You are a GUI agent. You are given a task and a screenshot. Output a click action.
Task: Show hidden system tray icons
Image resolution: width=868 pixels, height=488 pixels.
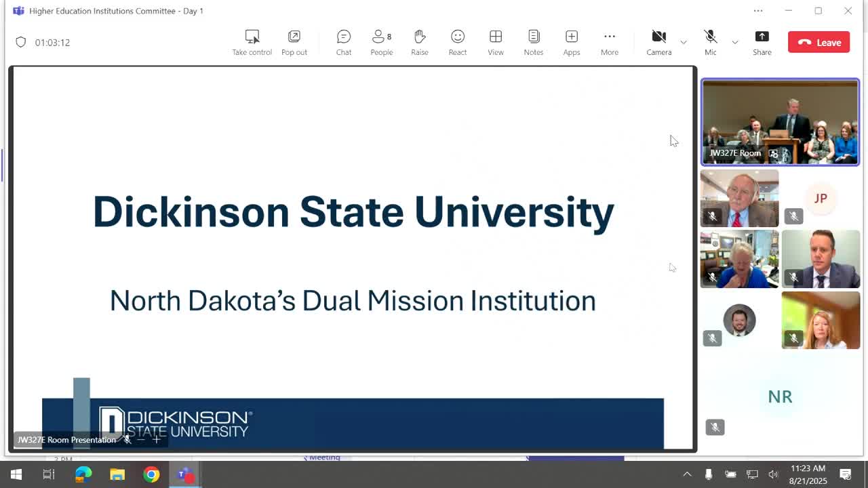(687, 474)
